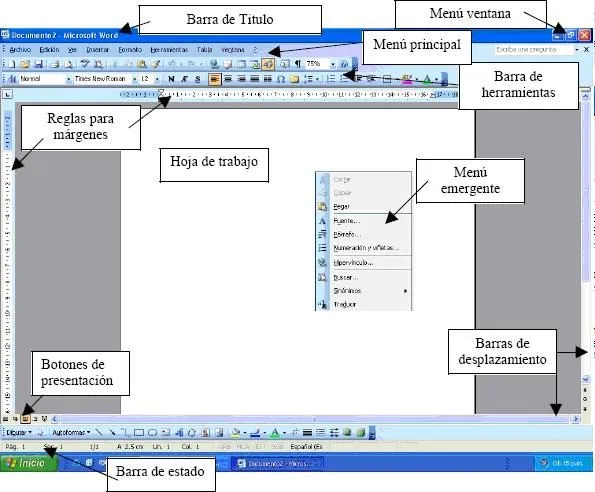Click the 3-D Style icon

[360, 432]
